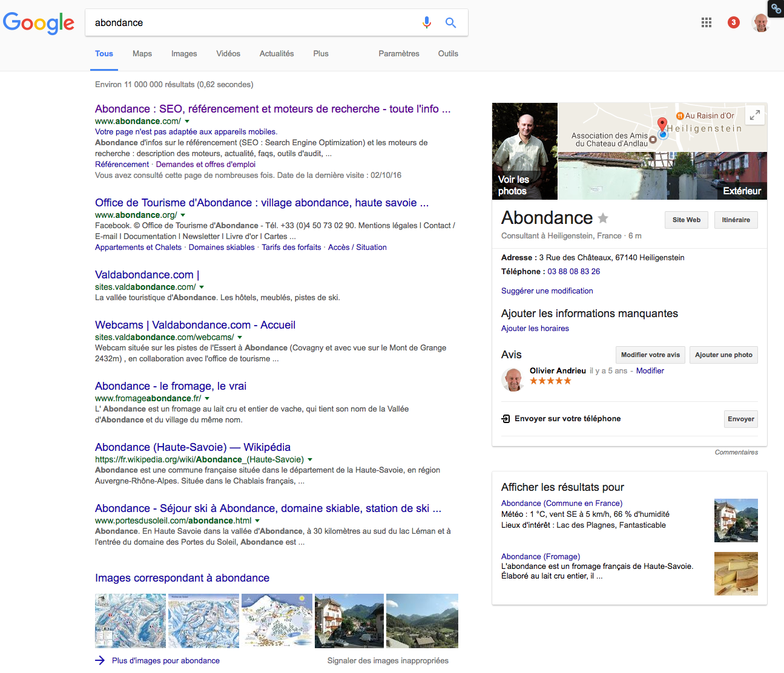Click Modifier votre avis button

[650, 355]
